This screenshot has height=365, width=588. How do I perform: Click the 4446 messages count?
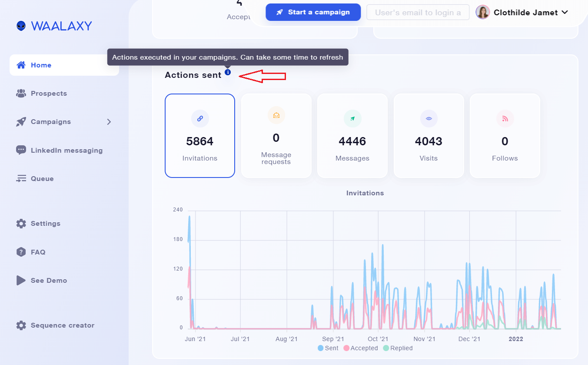pyautogui.click(x=352, y=141)
